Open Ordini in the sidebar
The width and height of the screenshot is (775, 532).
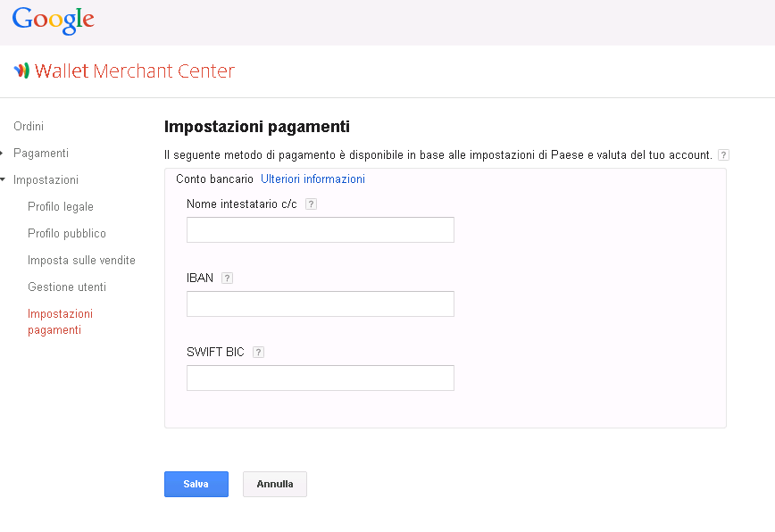29,127
